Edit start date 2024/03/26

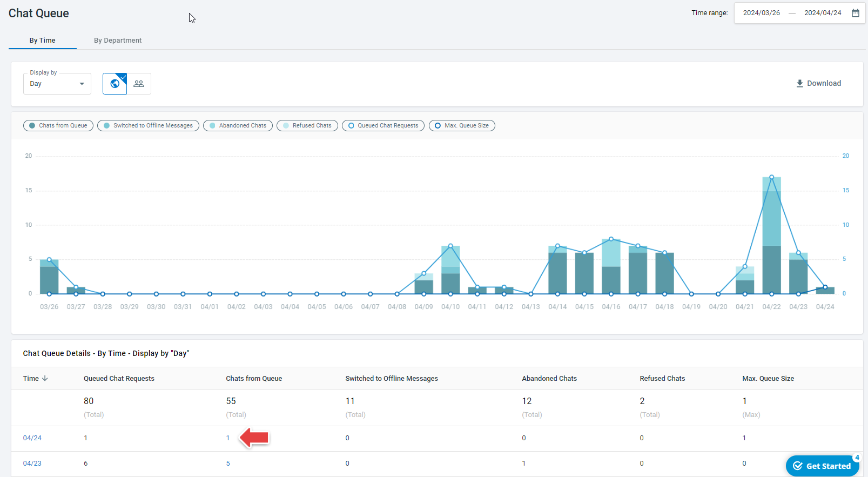[761, 13]
